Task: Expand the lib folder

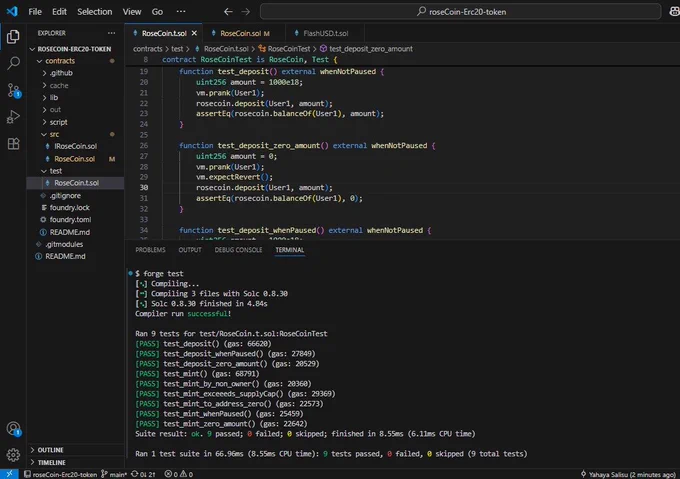Action: click(75, 98)
